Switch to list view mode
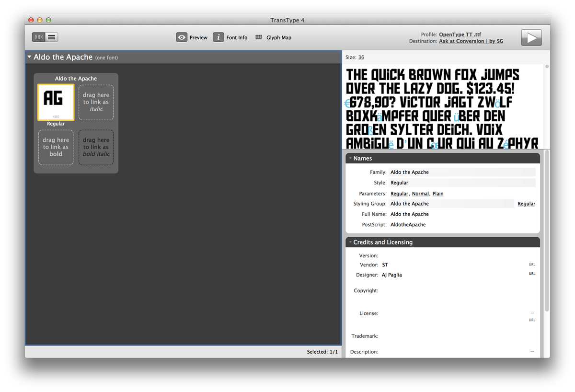Screen dimensions: 575x392 [x=52, y=37]
